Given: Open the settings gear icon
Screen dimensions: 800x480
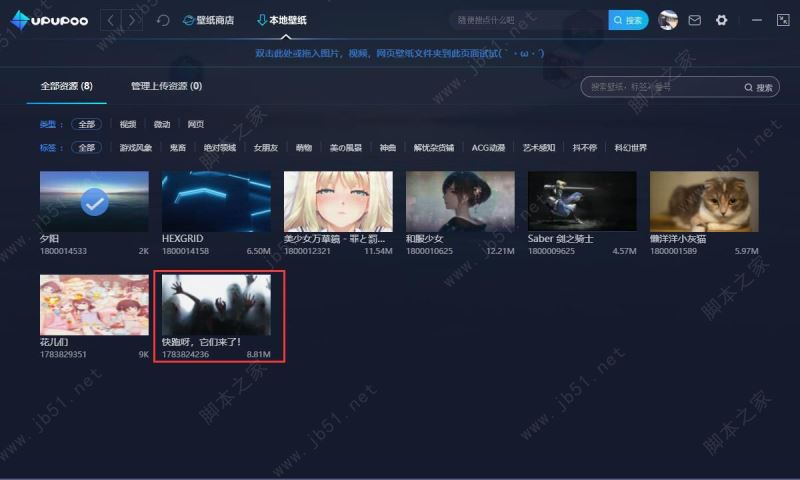Looking at the screenshot, I should (721, 20).
